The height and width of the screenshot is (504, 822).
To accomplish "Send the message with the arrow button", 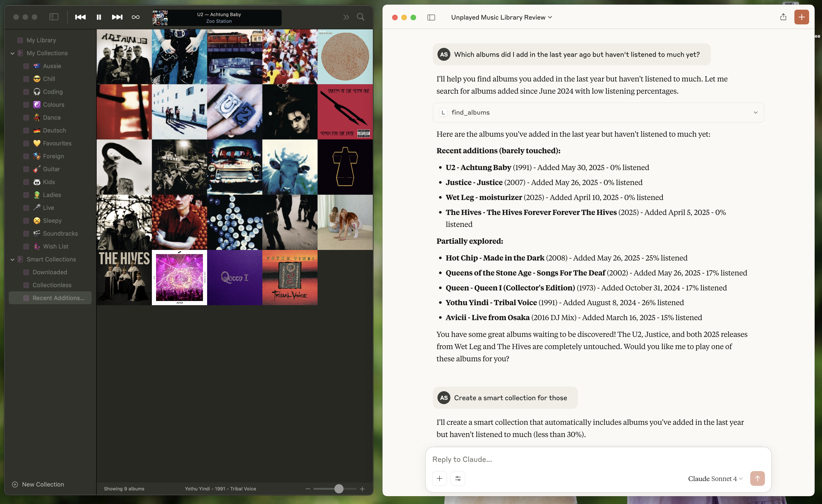I will tap(757, 479).
